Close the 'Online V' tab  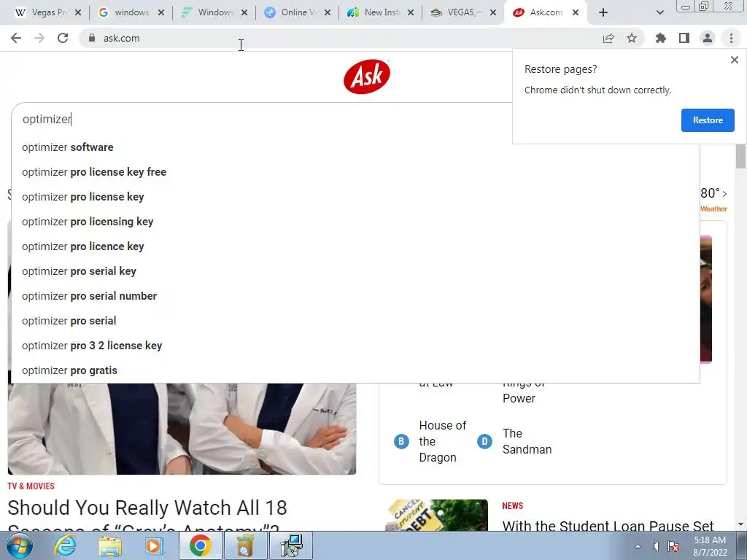pyautogui.click(x=328, y=12)
